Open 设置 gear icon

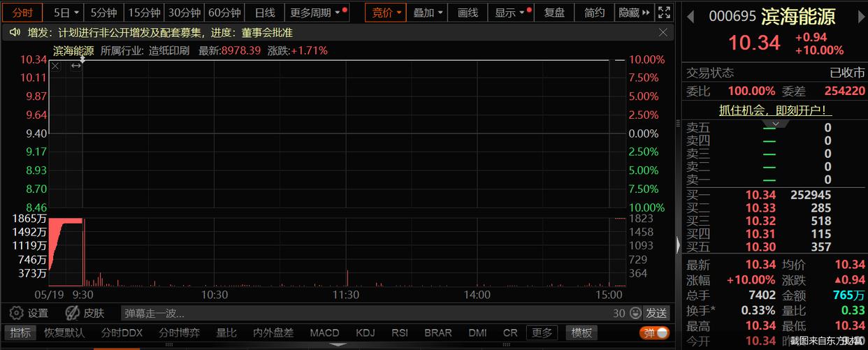click(x=16, y=313)
